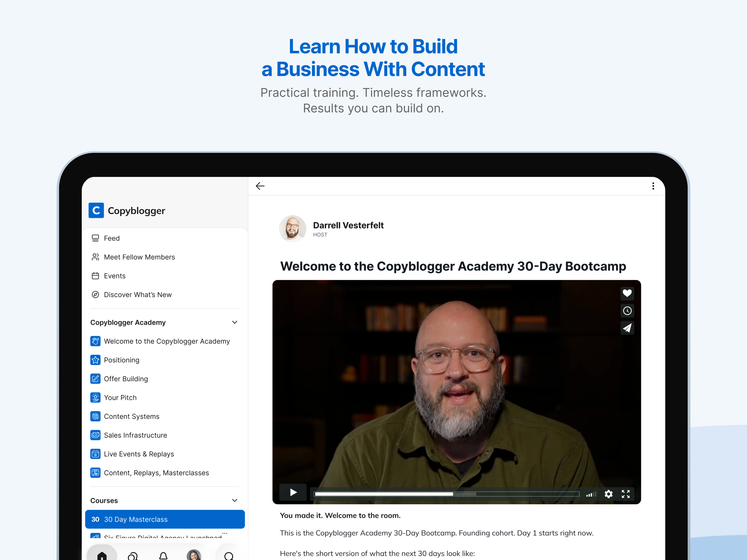The image size is (747, 560).
Task: Play the welcome video
Action: click(293, 493)
